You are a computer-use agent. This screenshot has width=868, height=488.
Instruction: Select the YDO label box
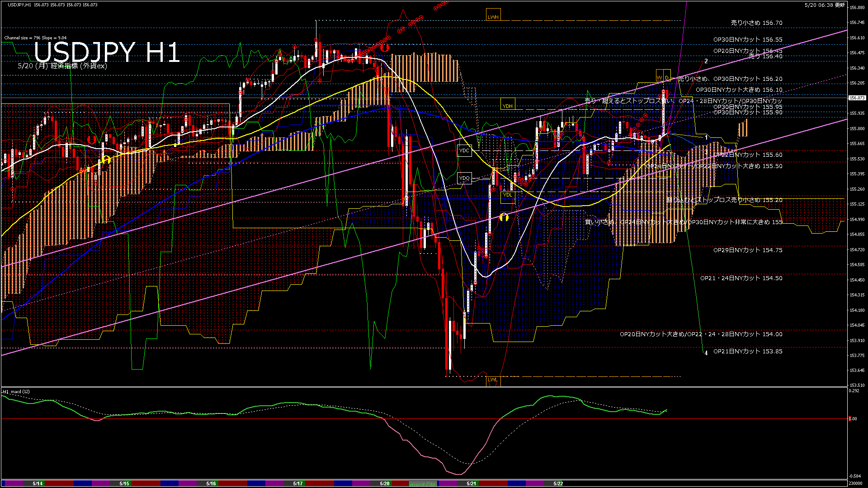pos(464,178)
